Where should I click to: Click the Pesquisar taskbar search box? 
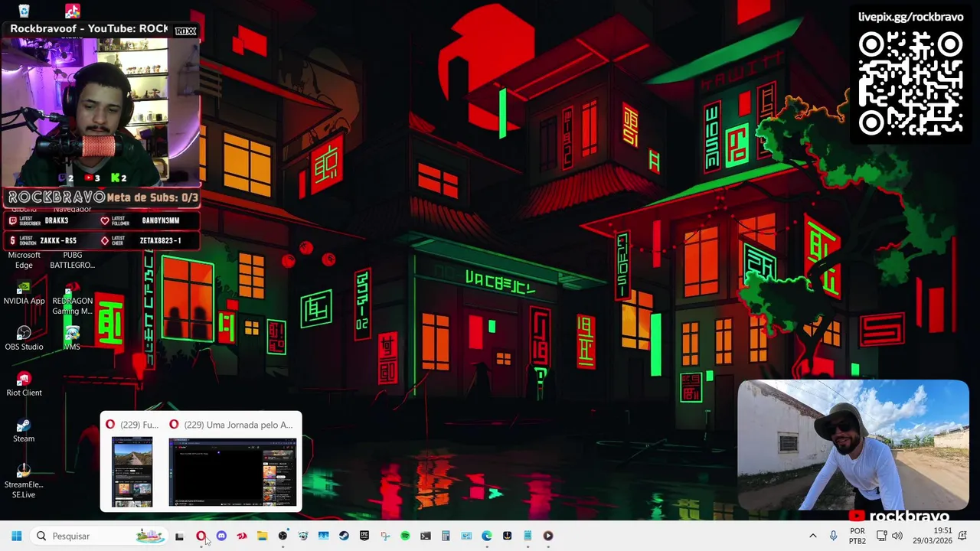click(100, 536)
